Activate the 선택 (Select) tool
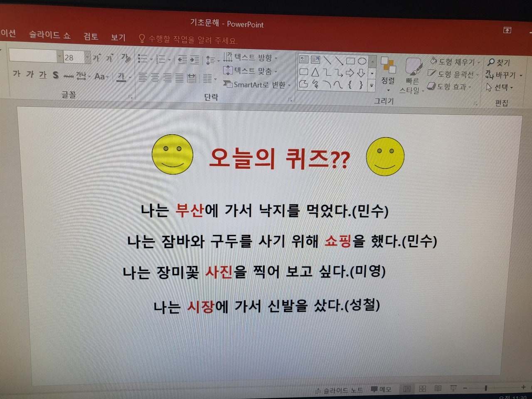Screen dimensions: 532x399 (501, 88)
